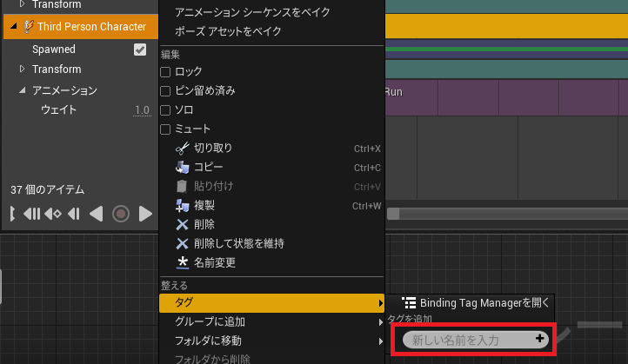The width and height of the screenshot is (628, 364).
Task: Select the コピー menu entry
Action: coord(271,167)
